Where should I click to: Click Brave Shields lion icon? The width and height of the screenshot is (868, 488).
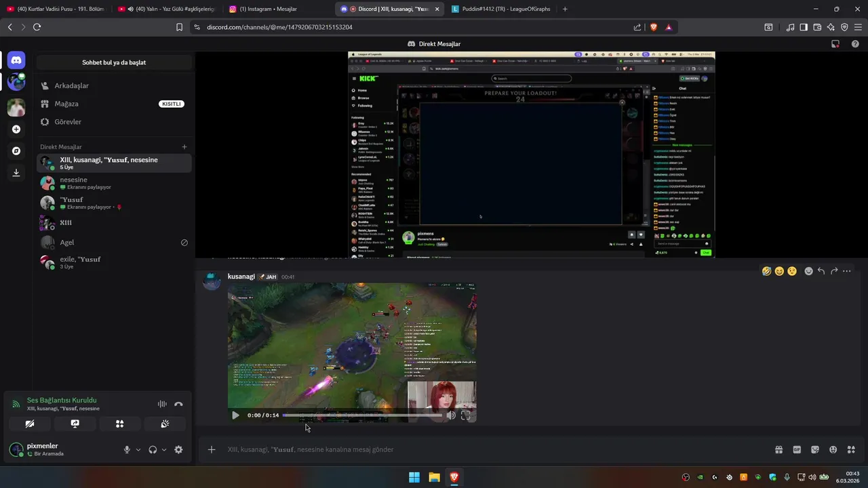click(x=654, y=27)
